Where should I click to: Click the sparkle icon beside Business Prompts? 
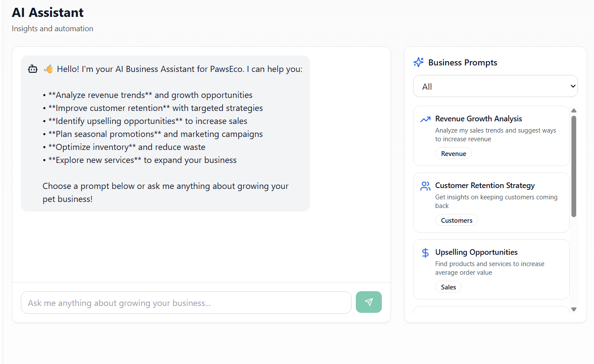pyautogui.click(x=418, y=62)
